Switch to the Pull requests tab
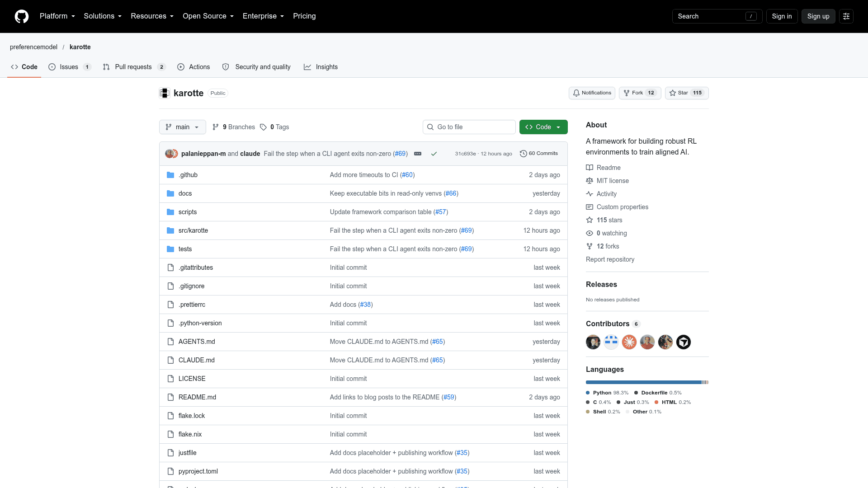 (134, 67)
